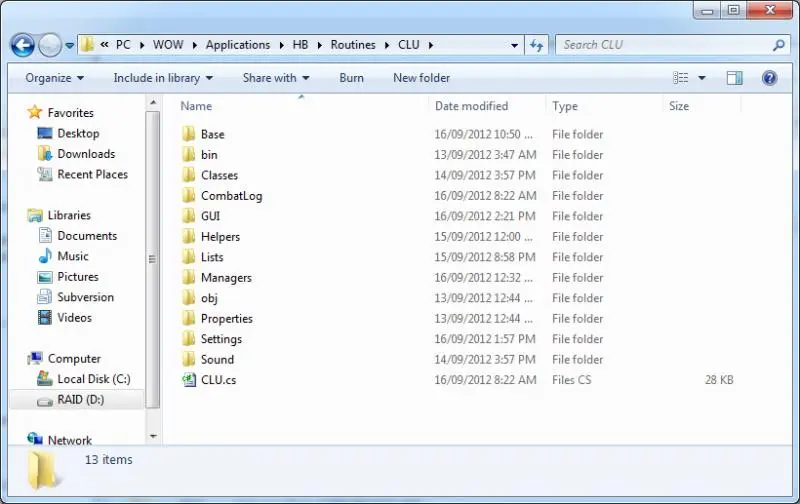Open Recent Places in Favorites
Screen dimensions: 800x504
92,174
